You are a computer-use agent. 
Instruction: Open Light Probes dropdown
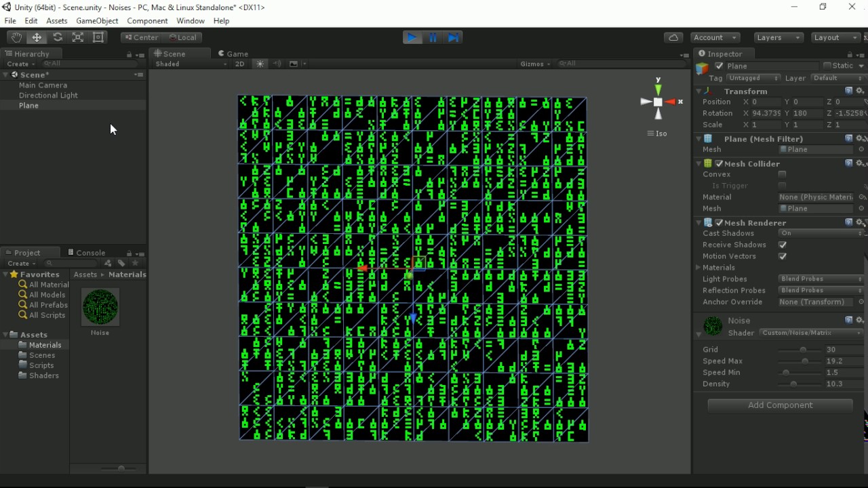pos(821,279)
